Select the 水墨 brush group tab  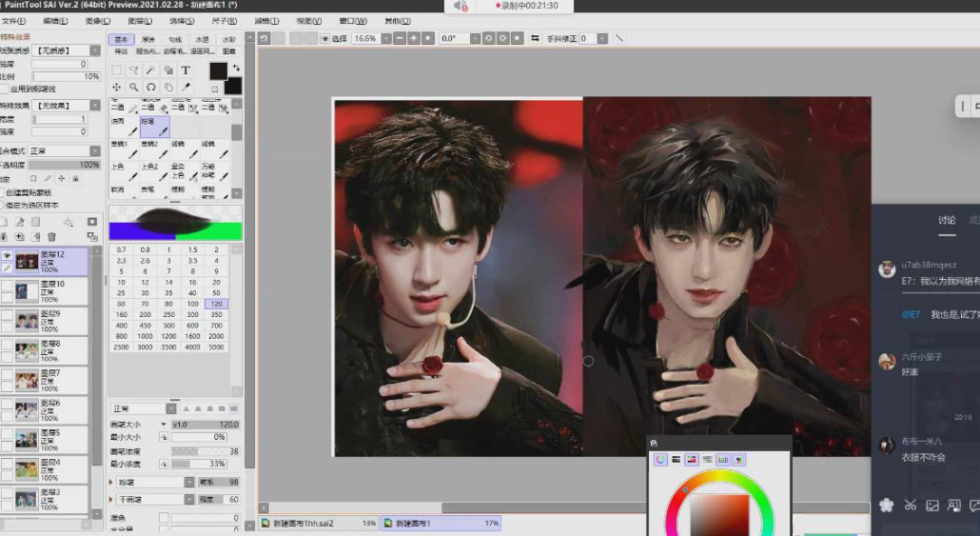pyautogui.click(x=202, y=39)
